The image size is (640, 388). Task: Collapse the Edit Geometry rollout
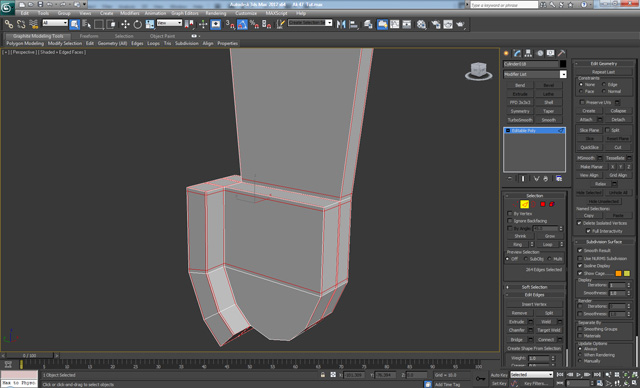pyautogui.click(x=604, y=64)
